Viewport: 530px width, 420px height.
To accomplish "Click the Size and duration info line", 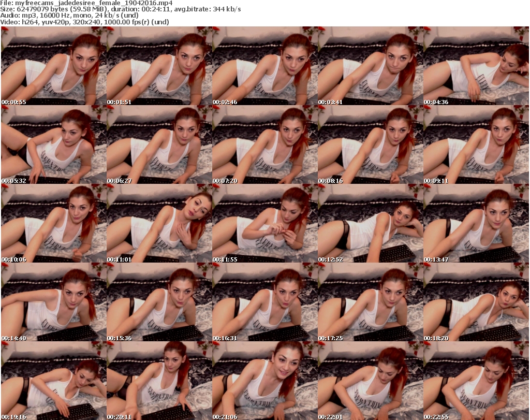I will click(121, 9).
